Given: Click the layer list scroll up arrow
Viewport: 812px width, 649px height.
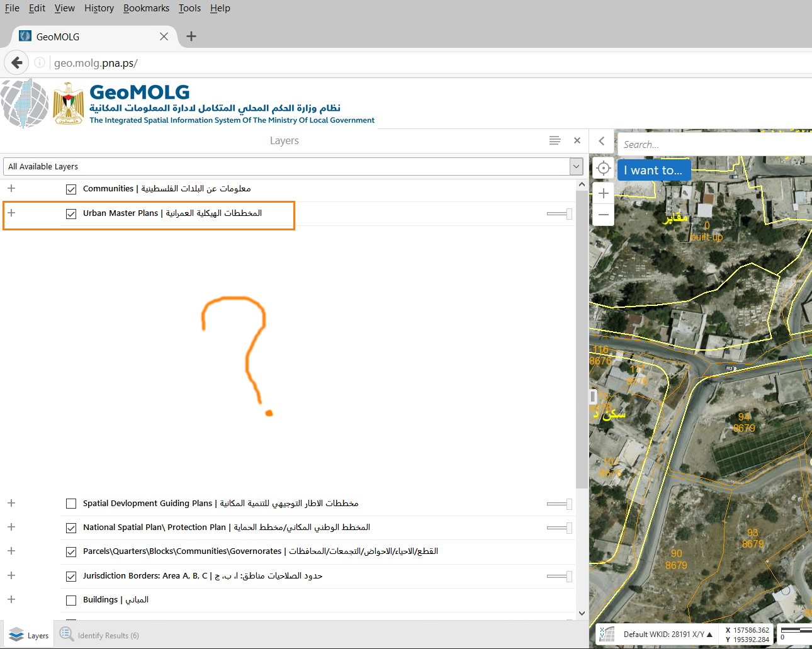Looking at the screenshot, I should pos(582,184).
